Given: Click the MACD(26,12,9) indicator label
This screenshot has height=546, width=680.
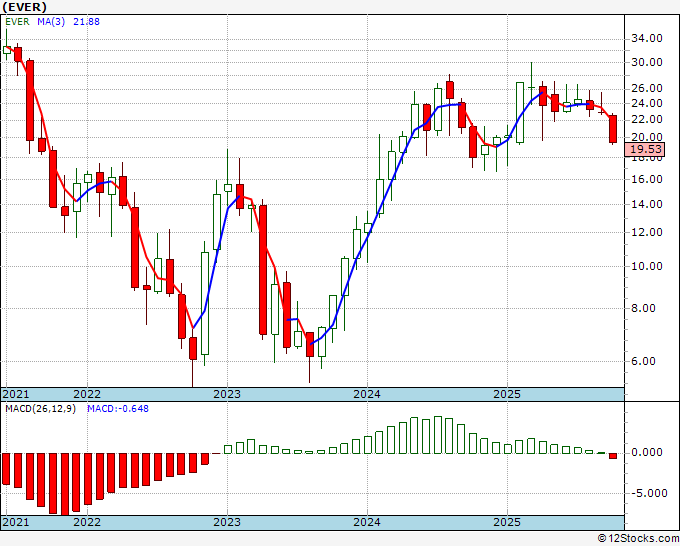Looking at the screenshot, I should pos(40,409).
